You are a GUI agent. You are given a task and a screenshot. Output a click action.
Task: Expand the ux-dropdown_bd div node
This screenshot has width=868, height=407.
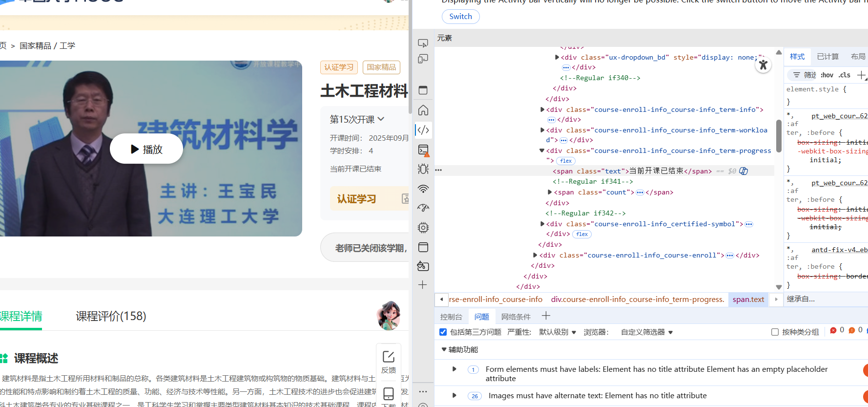[x=557, y=57]
